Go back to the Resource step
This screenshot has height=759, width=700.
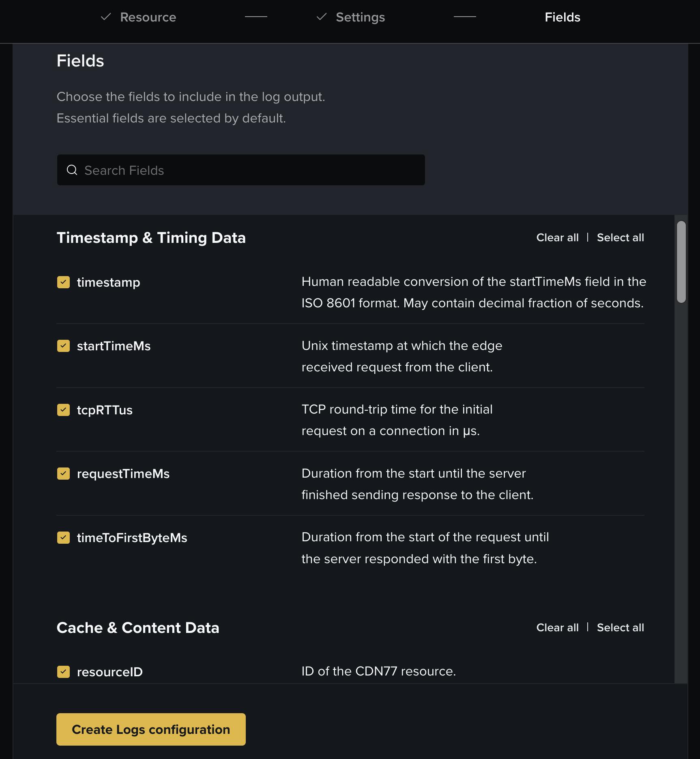tap(148, 17)
